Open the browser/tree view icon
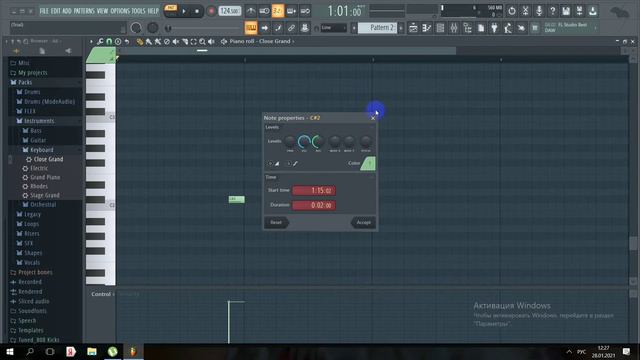This screenshot has height=360, width=640. [x=467, y=28]
